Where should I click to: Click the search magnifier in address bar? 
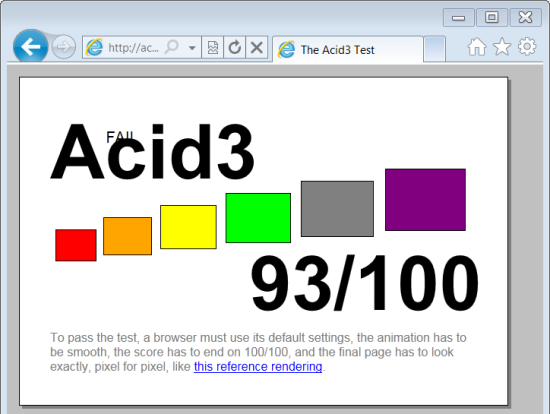tap(172, 47)
